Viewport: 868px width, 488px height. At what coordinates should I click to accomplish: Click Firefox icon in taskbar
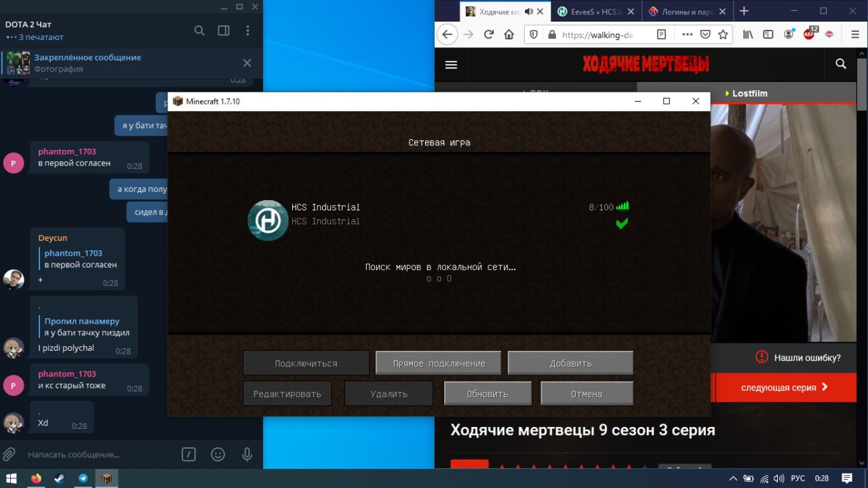[x=36, y=478]
